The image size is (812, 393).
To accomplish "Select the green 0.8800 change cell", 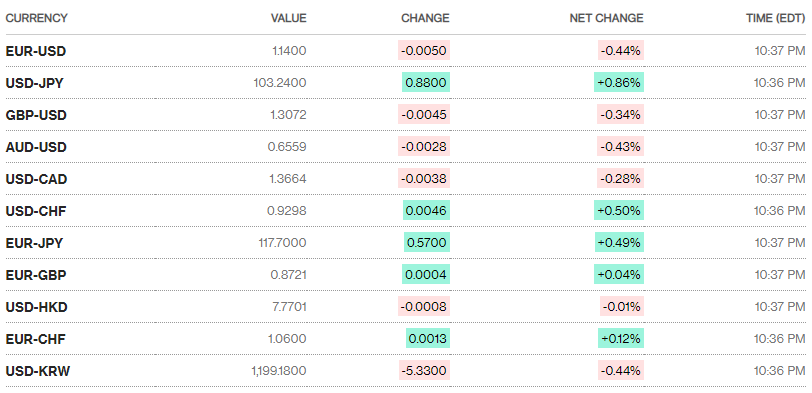I will coord(426,82).
